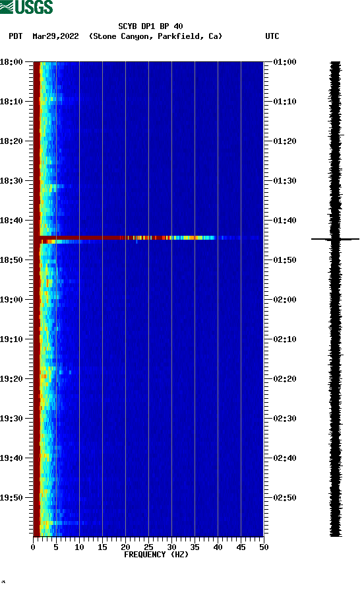Click the 30 Hz frequency tick label
Viewport: 364px width, 589px height.
pos(171,547)
